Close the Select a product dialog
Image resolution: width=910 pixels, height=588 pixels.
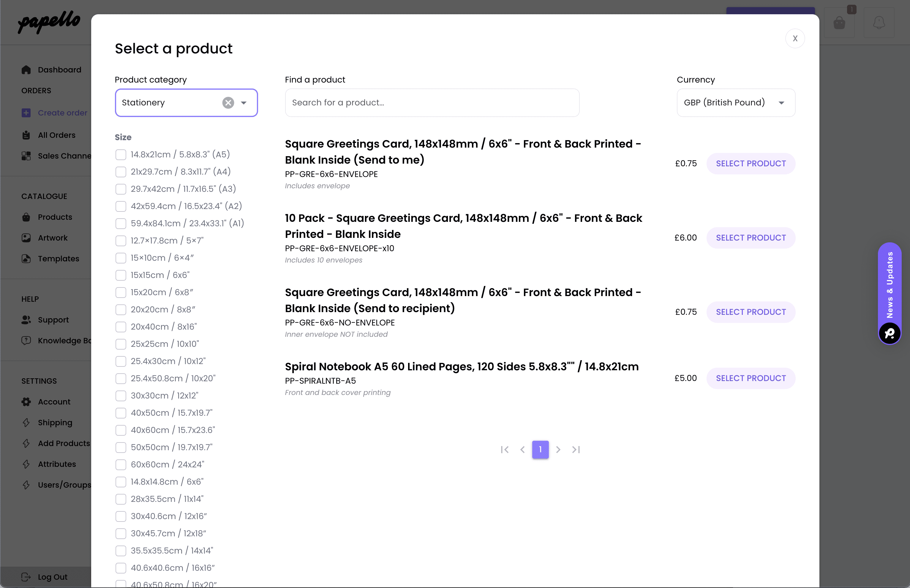tap(795, 38)
